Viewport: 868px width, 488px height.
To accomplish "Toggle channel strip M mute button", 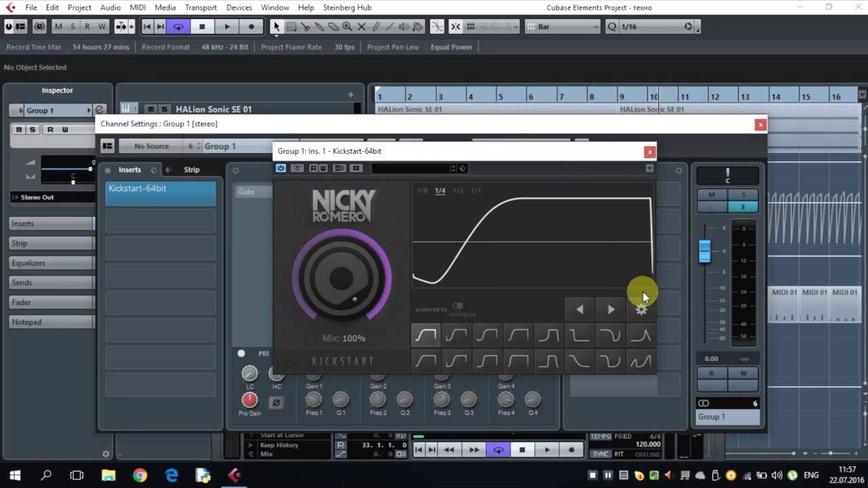I will point(711,195).
